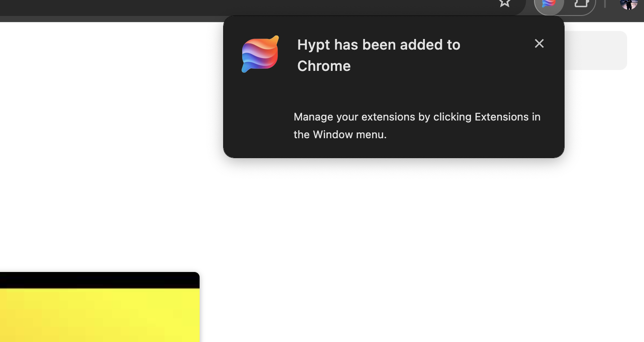
Task: Click "Hypt has been added to Chrome" heading
Action: coord(379,55)
